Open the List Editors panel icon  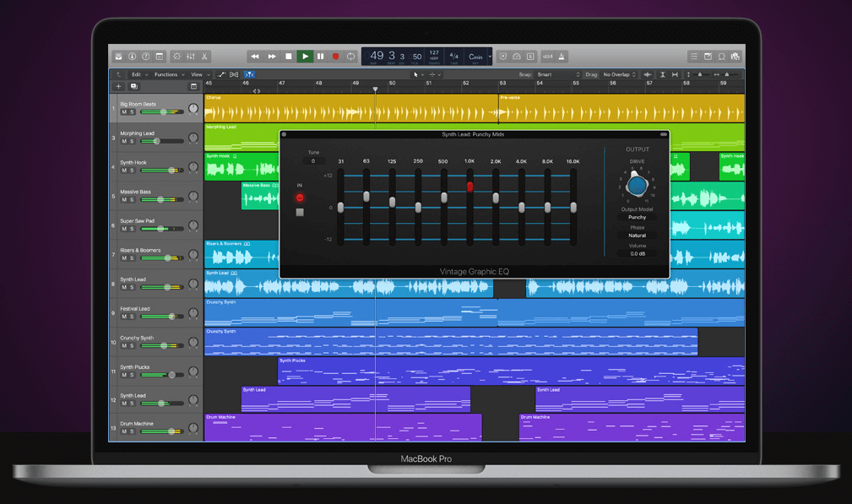point(694,56)
